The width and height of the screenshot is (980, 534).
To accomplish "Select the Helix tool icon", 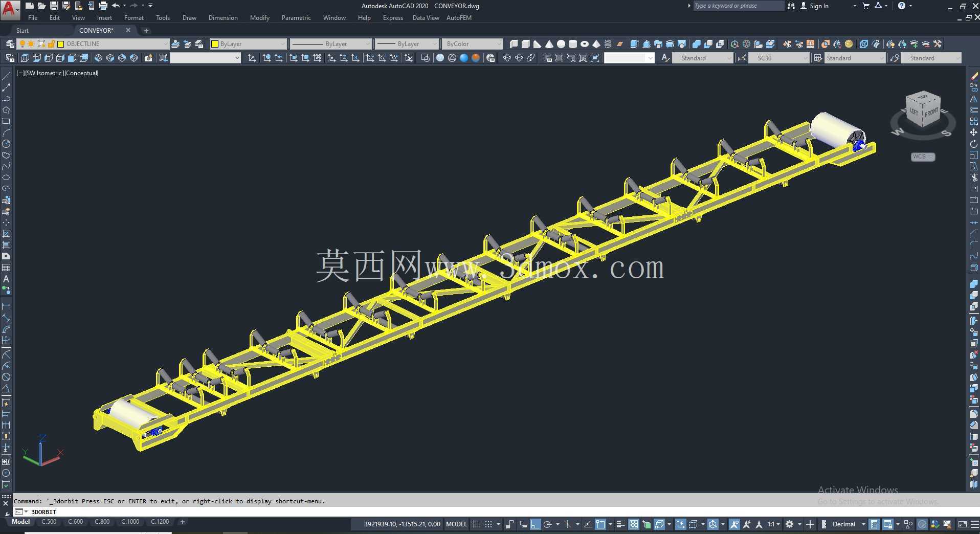I will click(608, 44).
